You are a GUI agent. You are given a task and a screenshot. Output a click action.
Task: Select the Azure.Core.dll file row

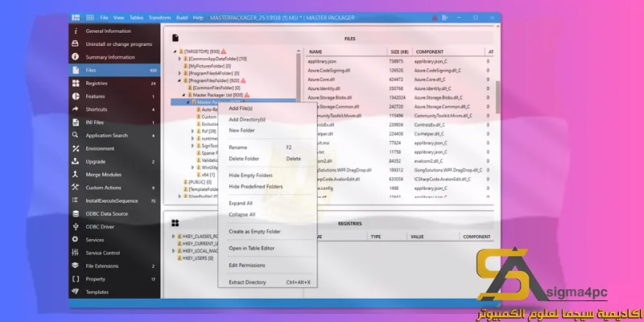tap(399, 79)
